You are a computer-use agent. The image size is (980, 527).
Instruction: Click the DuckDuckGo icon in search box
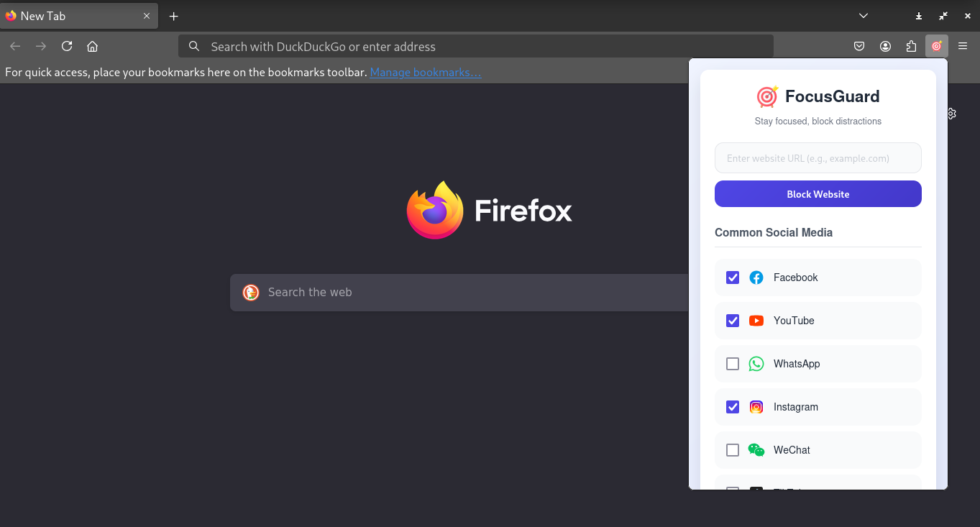click(x=250, y=292)
